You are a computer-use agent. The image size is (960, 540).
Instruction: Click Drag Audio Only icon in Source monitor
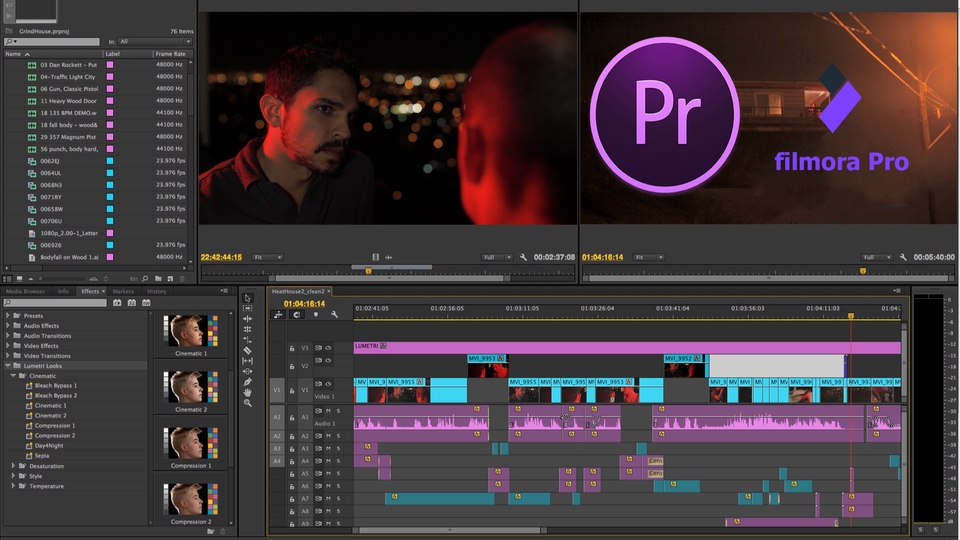389,257
